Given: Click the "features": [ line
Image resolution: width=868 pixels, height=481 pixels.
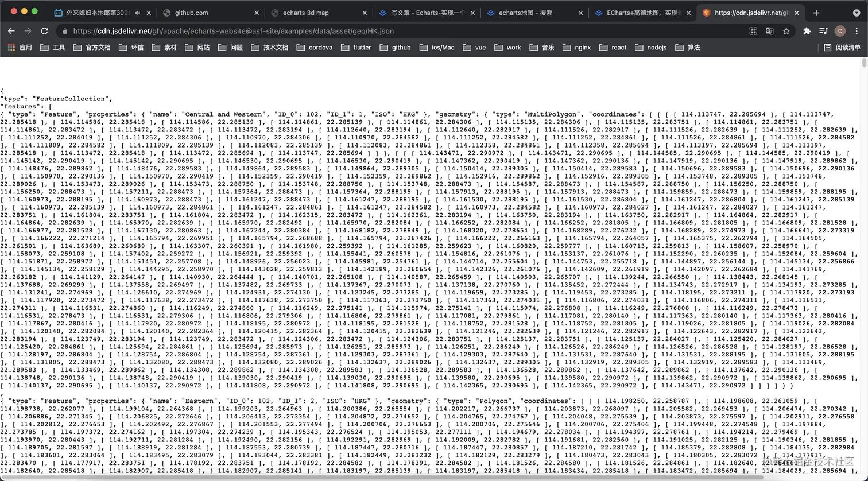Looking at the screenshot, I should (26, 106).
